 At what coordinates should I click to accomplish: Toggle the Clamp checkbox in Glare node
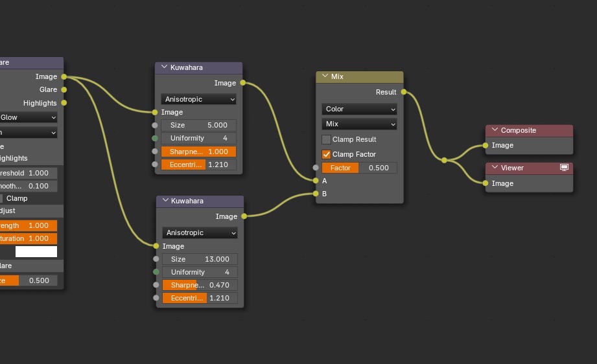point(1,198)
